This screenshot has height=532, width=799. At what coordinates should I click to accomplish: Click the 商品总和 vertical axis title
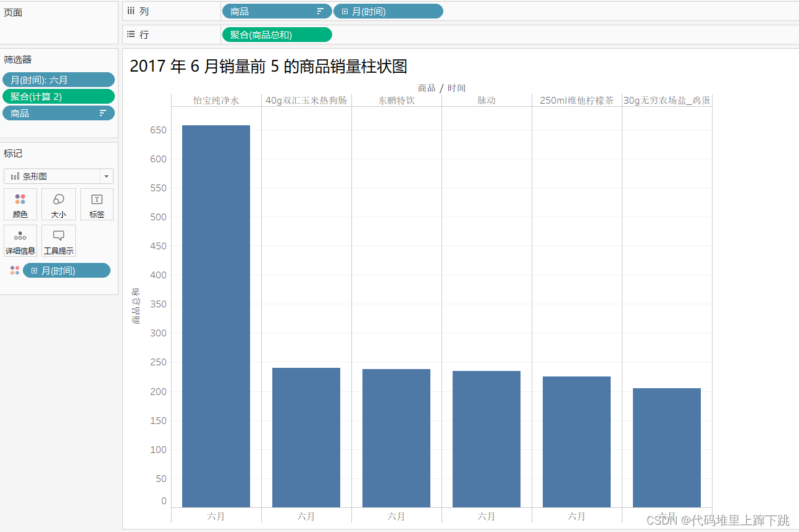(136, 305)
